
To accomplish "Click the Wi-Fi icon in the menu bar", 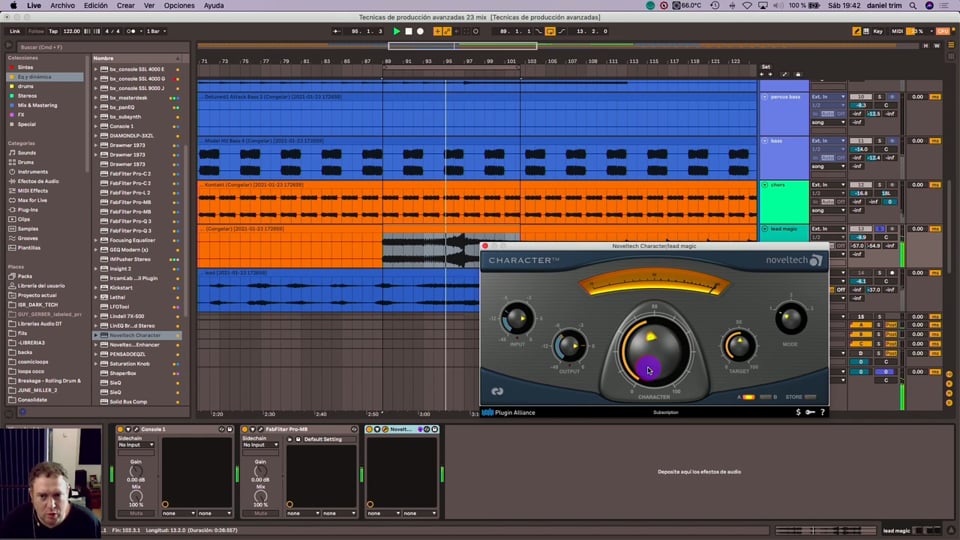I will tap(747, 6).
